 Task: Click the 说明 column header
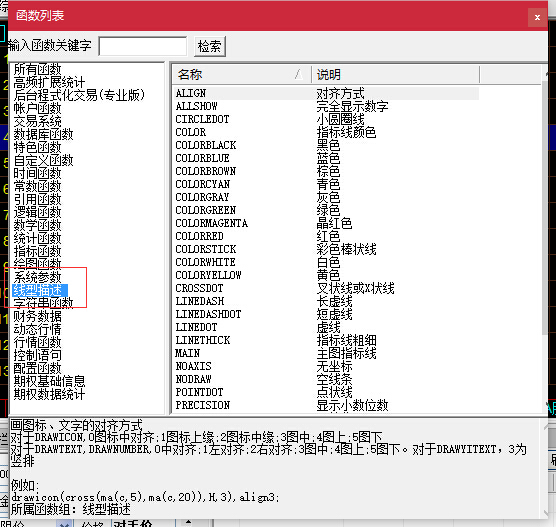(395, 74)
